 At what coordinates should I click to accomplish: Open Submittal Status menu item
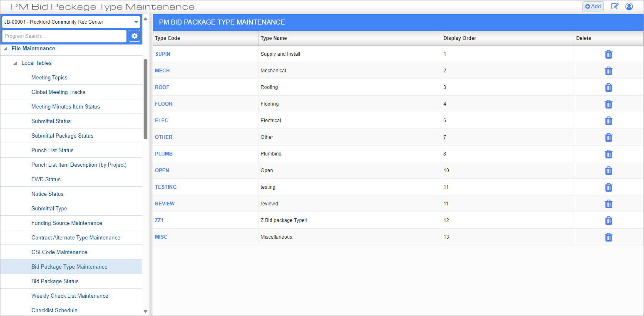point(51,121)
